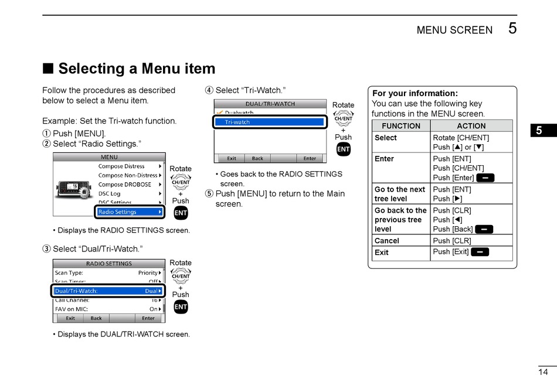Click the ACTION column header
This screenshot has height=392, width=557.
(471, 126)
